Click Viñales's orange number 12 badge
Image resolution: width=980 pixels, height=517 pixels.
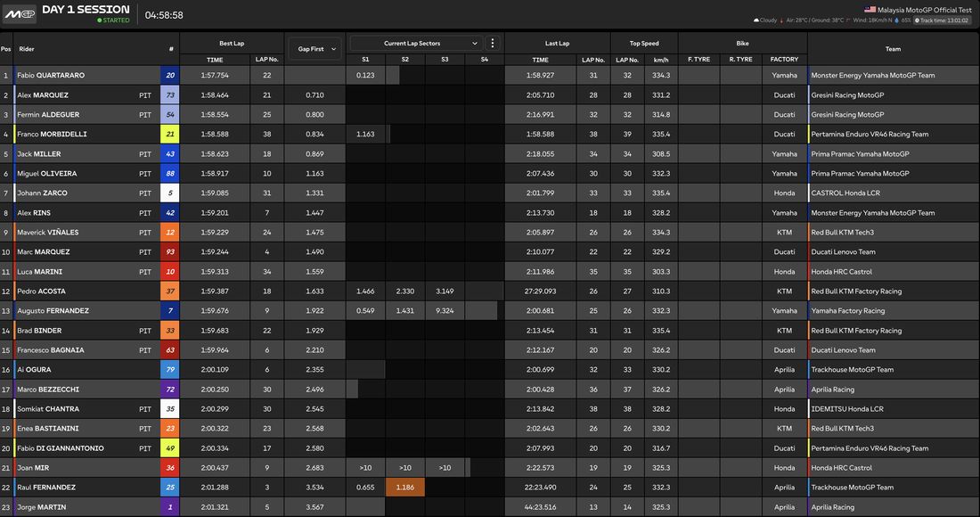coord(170,232)
